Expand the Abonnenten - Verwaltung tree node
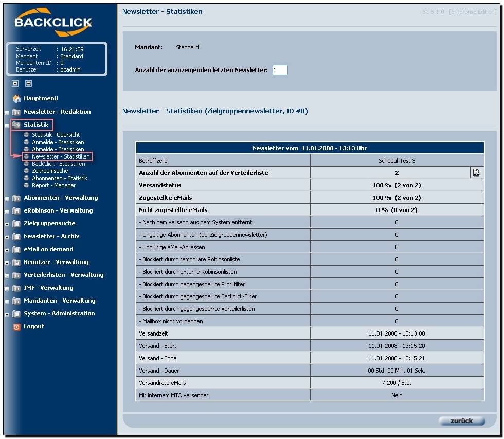The height and width of the screenshot is (439, 504). coord(7,199)
